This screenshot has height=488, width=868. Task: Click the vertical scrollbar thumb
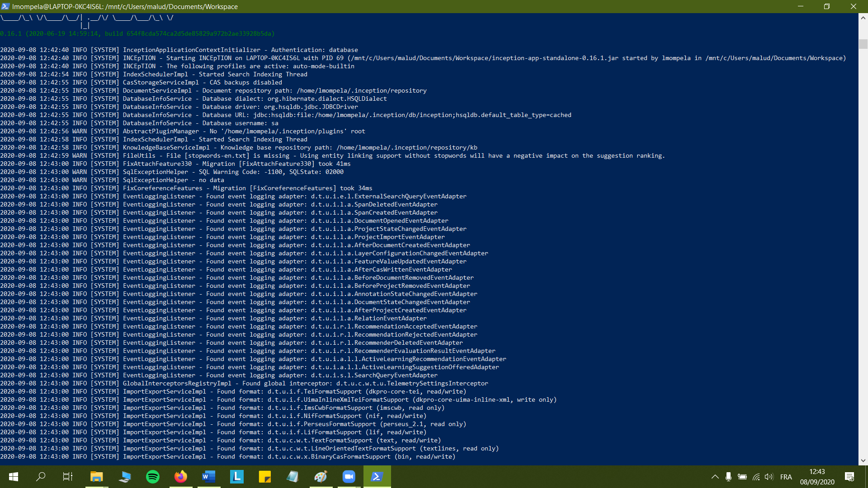click(863, 44)
